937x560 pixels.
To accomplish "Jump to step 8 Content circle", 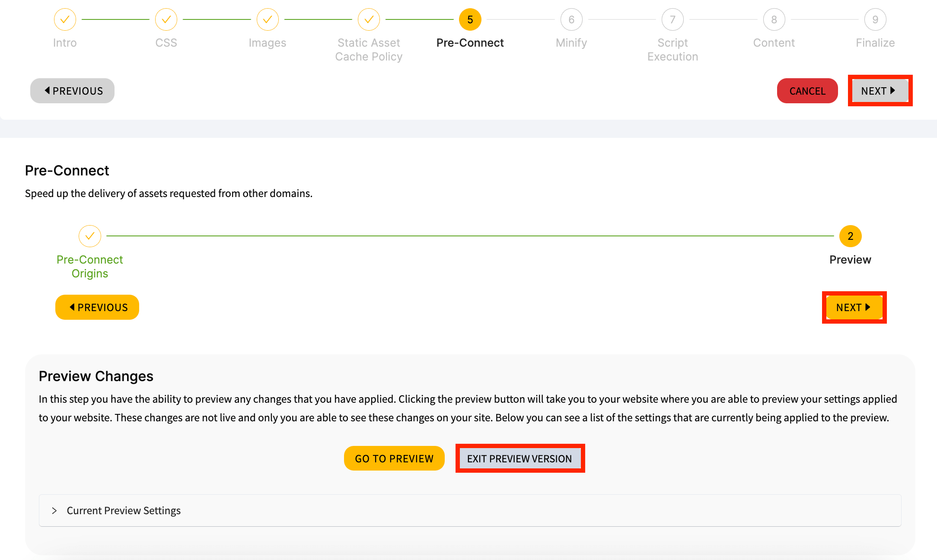I will pyautogui.click(x=774, y=19).
